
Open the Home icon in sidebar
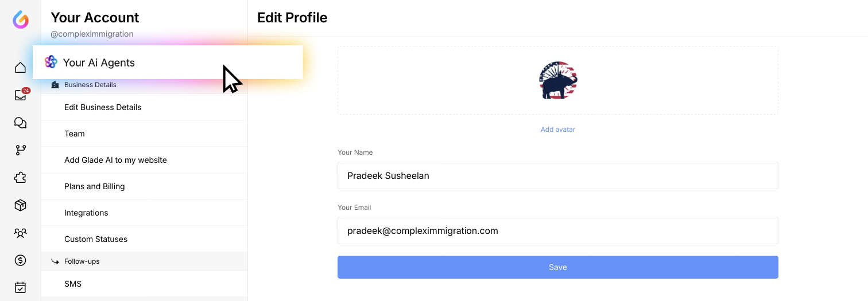(21, 68)
